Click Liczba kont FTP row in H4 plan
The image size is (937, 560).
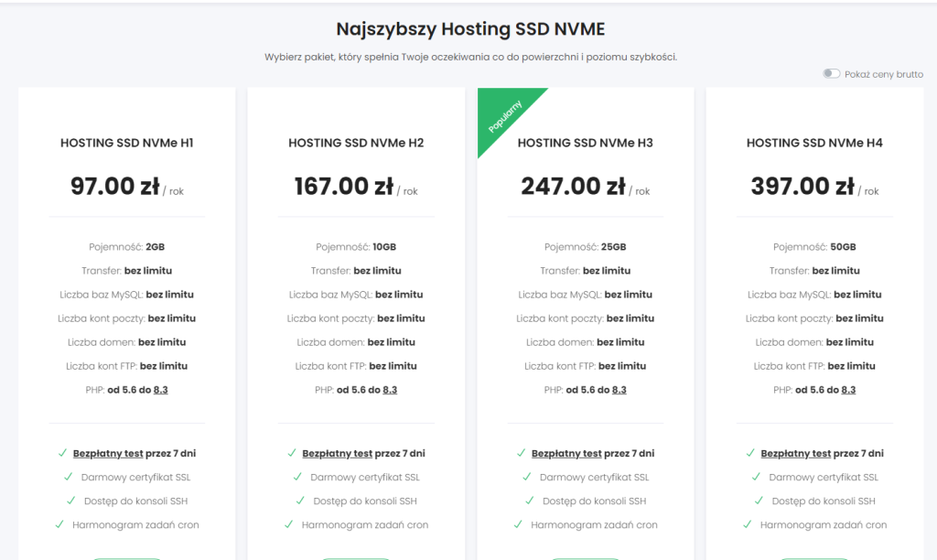click(x=814, y=366)
